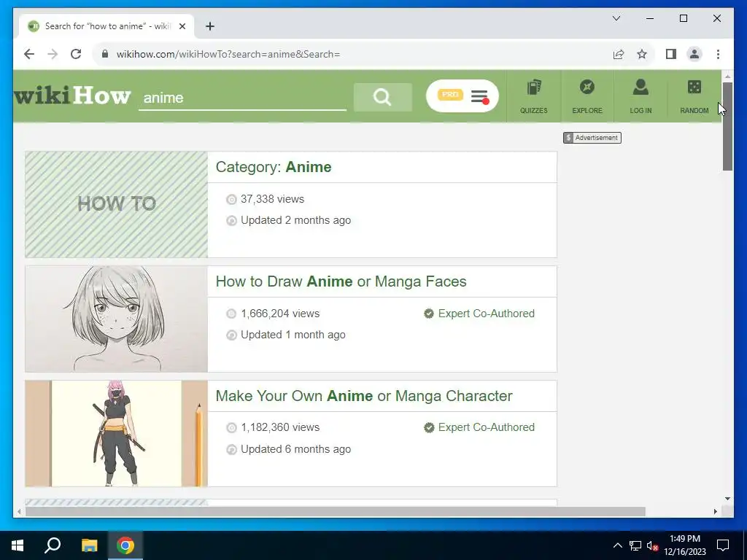The height and width of the screenshot is (560, 747).
Task: Open File Explorer from taskbar
Action: 89,545
